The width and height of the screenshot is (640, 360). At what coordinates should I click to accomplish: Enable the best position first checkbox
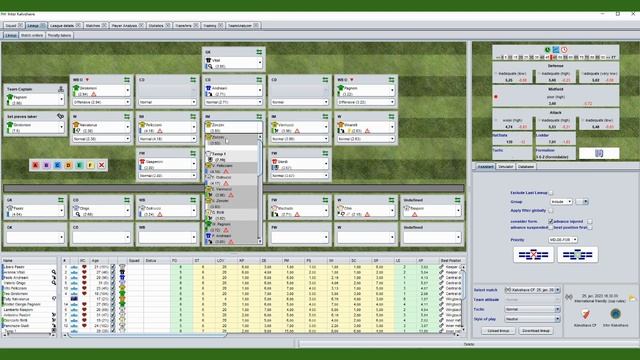click(590, 227)
